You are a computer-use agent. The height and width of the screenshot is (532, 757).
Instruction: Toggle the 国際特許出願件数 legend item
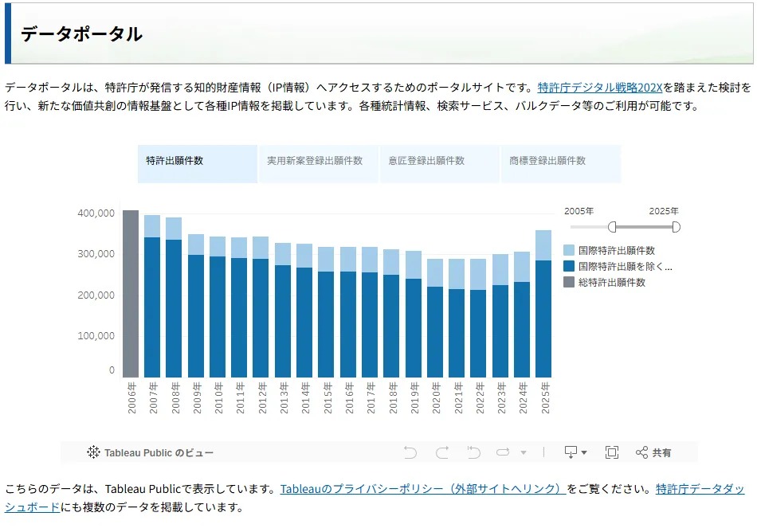(x=610, y=250)
